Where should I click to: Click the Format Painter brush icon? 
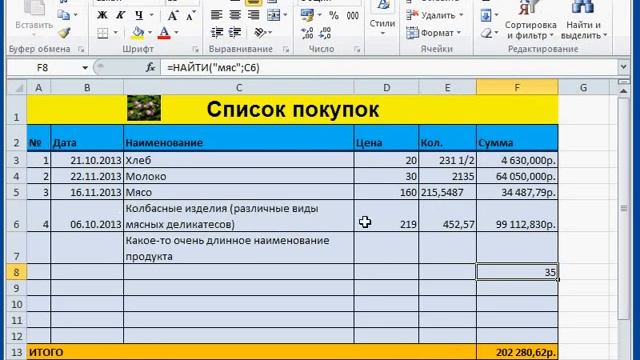click(64, 33)
